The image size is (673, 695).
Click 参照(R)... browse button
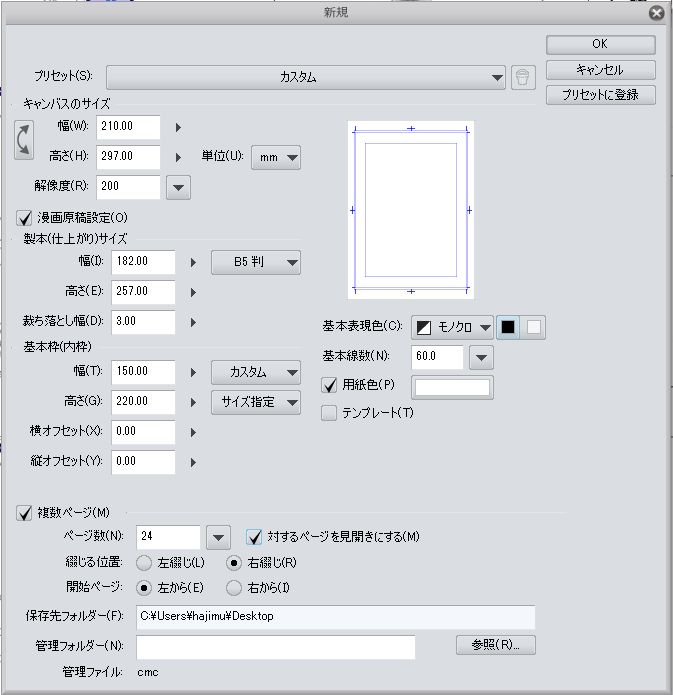pyautogui.click(x=496, y=645)
